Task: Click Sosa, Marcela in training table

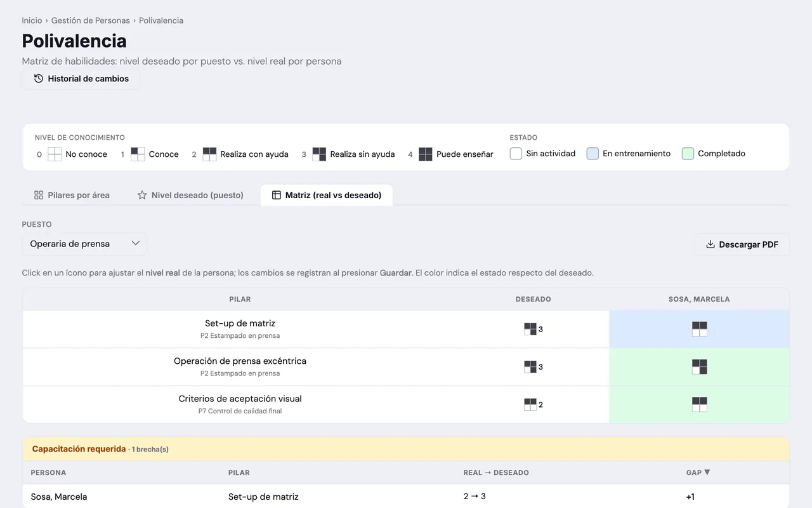Action: click(59, 497)
